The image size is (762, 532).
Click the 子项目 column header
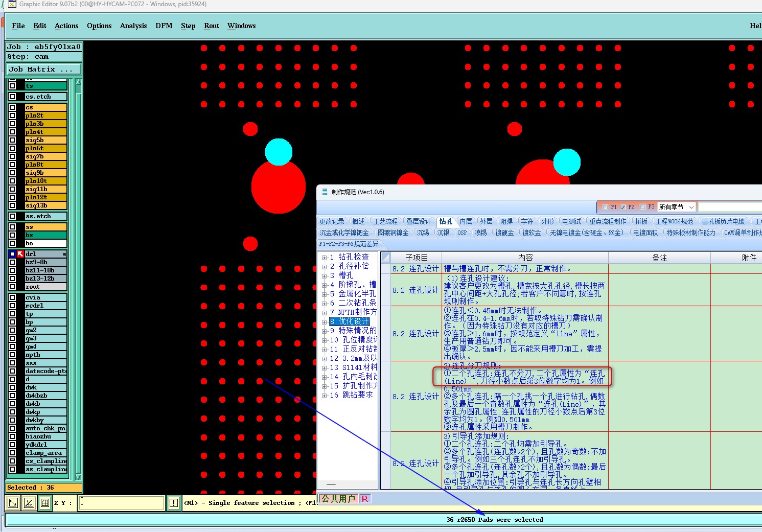tap(417, 258)
